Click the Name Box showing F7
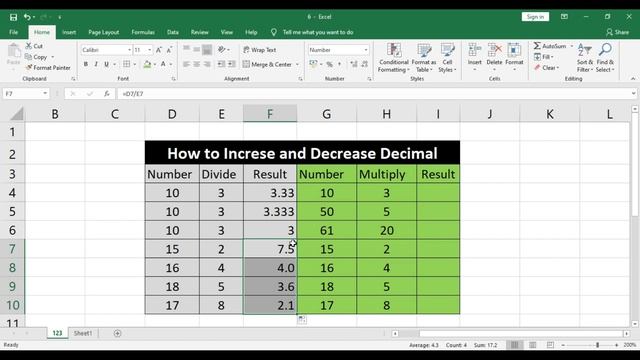Screen dimensions: 640x360 (25, 94)
